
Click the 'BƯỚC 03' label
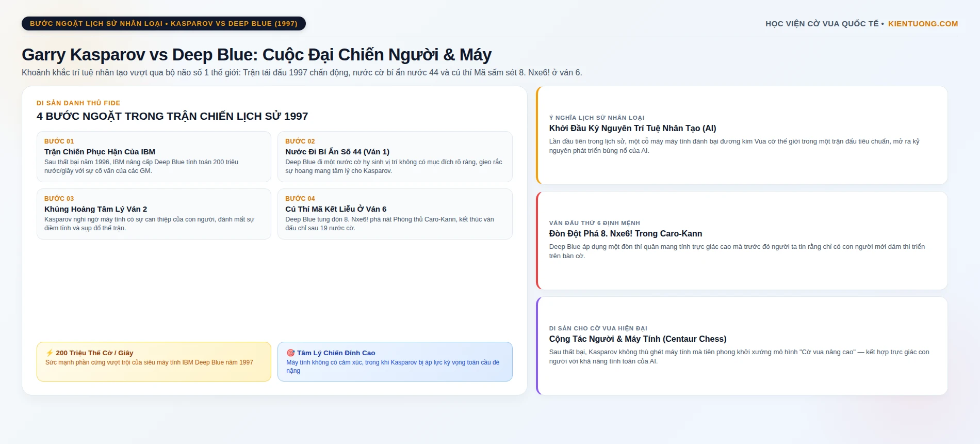tap(59, 199)
